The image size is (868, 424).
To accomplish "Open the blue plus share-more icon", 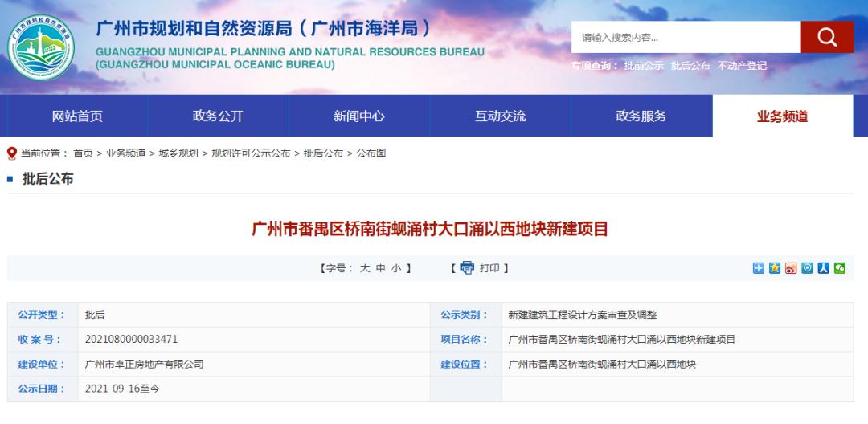I will [759, 268].
